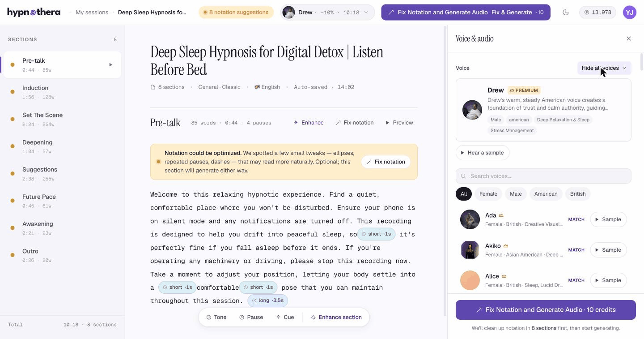Open the Drew voice selector dropdown

[x=327, y=13]
